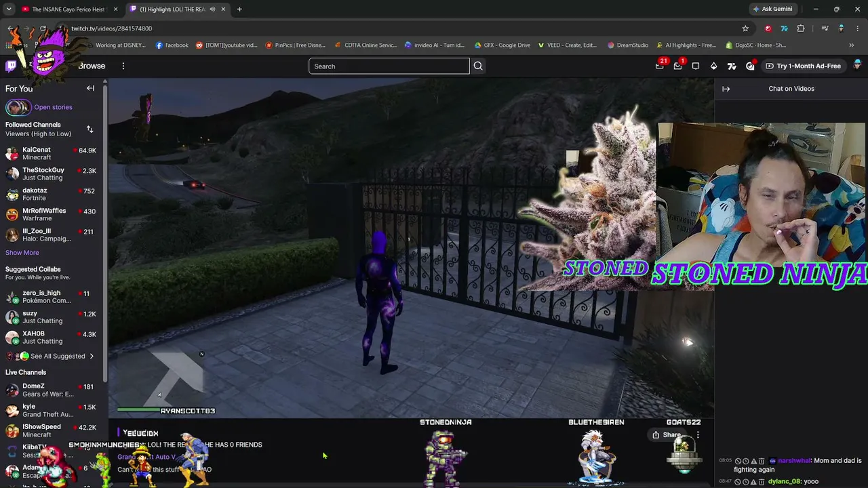Open the DojoSC bookmark
Viewport: 868px width, 488px height.
[x=755, y=45]
